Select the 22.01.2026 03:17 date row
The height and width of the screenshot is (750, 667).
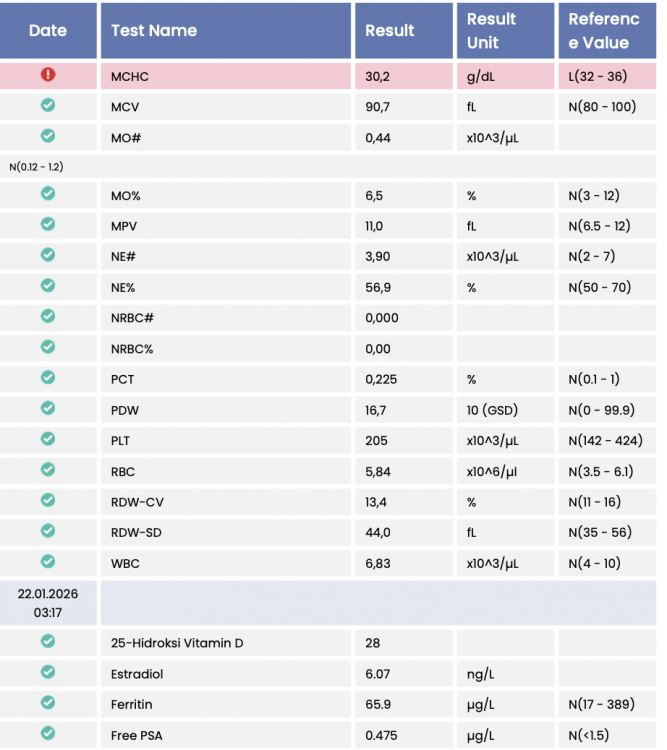click(48, 603)
